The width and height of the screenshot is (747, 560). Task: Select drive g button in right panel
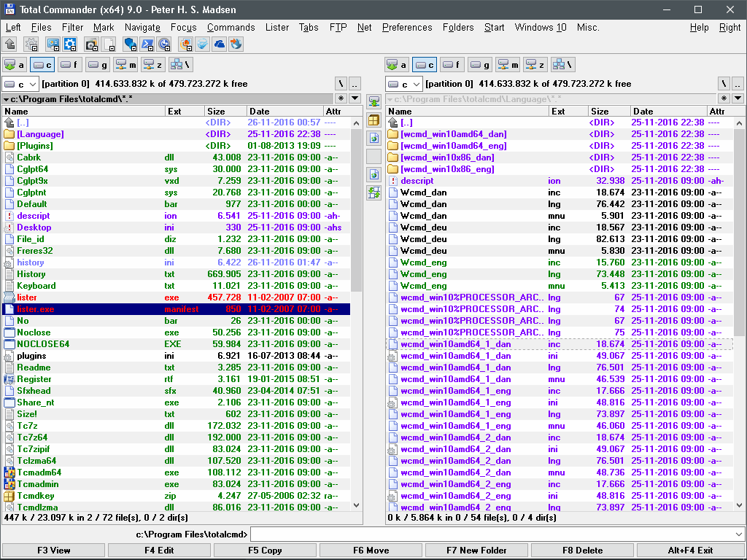[480, 65]
